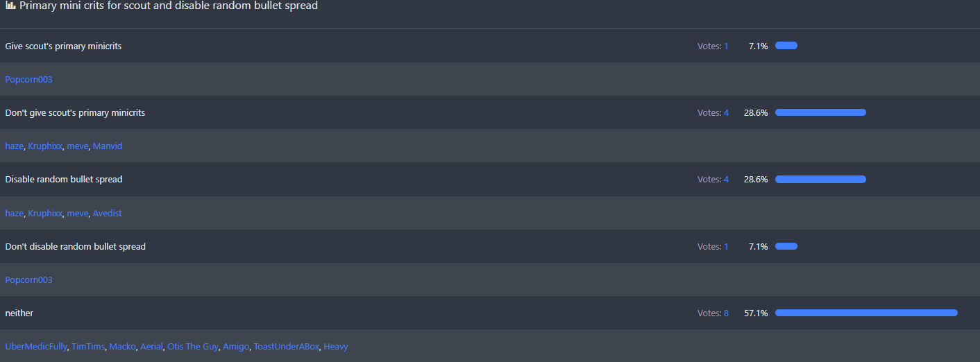The image size is (980, 362).
Task: Click vote count for "Give scout's primary minicrits"
Action: (726, 46)
